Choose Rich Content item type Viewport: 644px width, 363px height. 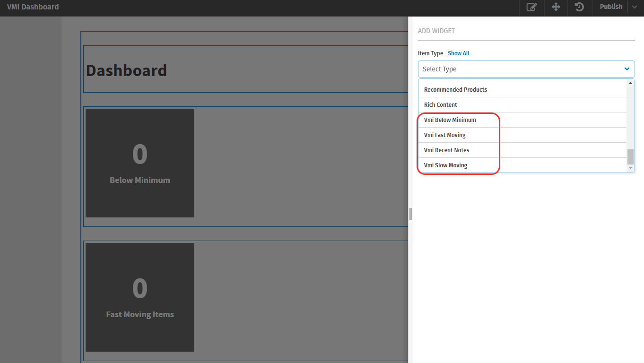click(522, 105)
